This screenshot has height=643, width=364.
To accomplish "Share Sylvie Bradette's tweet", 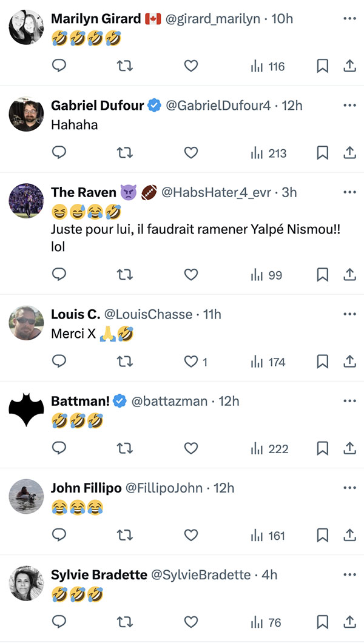I will pos(349,622).
